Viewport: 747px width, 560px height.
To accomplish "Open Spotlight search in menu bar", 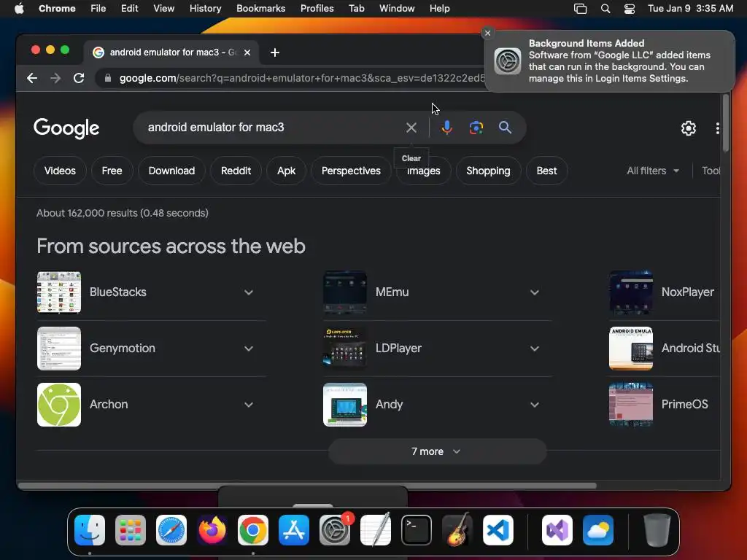I will (x=605, y=9).
